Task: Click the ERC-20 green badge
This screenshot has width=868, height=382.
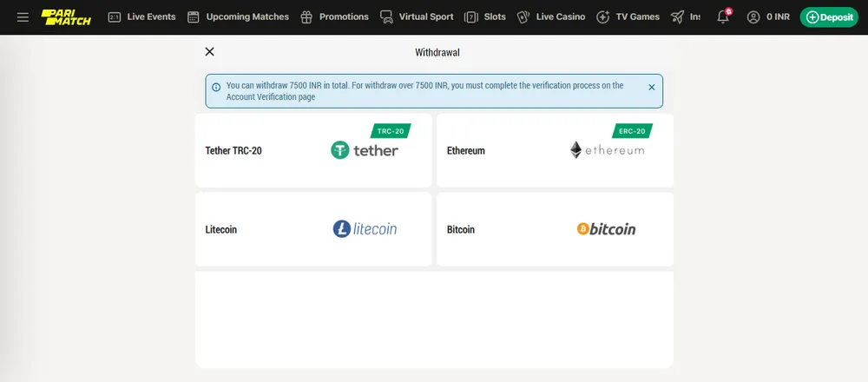Action: (x=632, y=131)
